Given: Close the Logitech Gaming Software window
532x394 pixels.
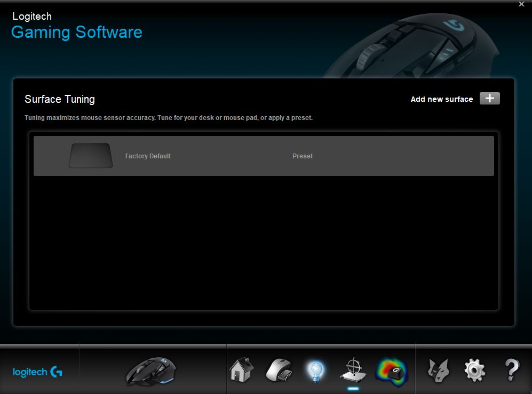Looking at the screenshot, I should pyautogui.click(x=521, y=4).
